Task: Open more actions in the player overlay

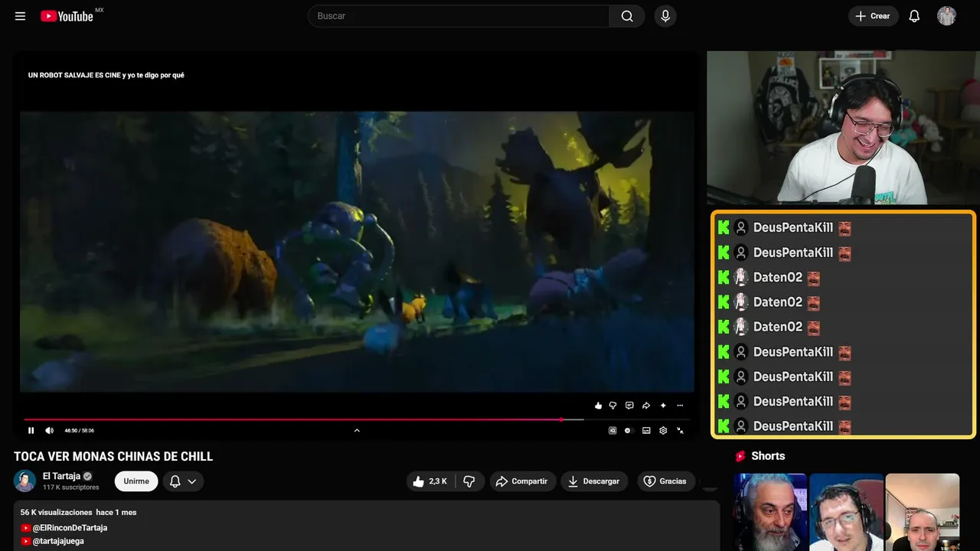Action: [680, 406]
